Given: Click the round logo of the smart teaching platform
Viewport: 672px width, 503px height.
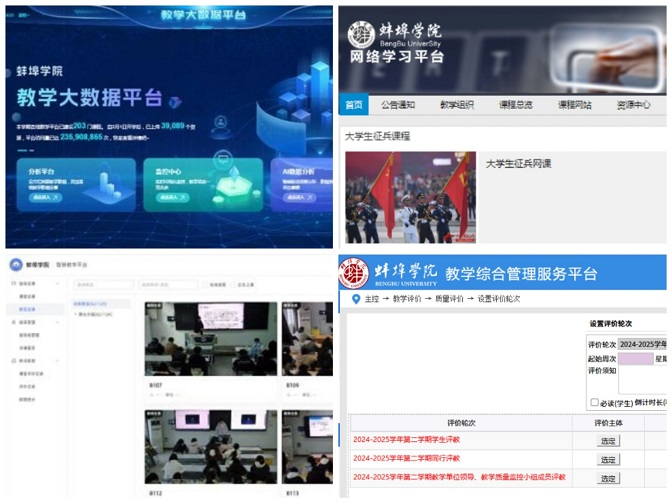Looking at the screenshot, I should (x=17, y=265).
